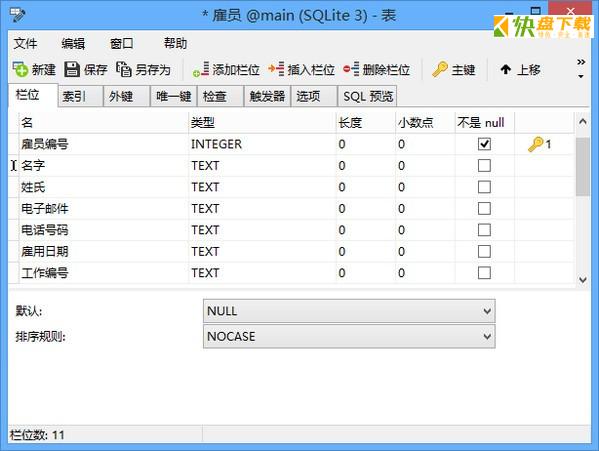Click TEXT type cell of 名字
Viewport: 599px width, 451px height.
coord(262,165)
